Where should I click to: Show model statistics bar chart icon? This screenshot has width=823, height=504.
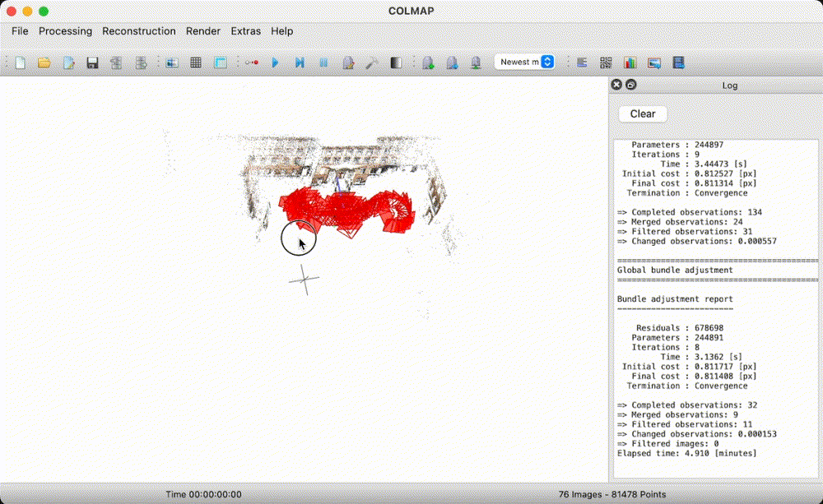pyautogui.click(x=630, y=63)
